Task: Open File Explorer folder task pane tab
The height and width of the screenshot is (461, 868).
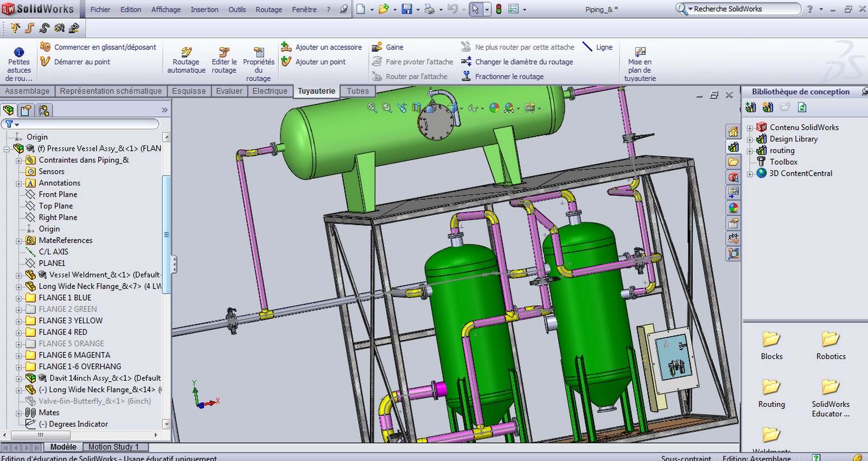Action: (x=733, y=162)
